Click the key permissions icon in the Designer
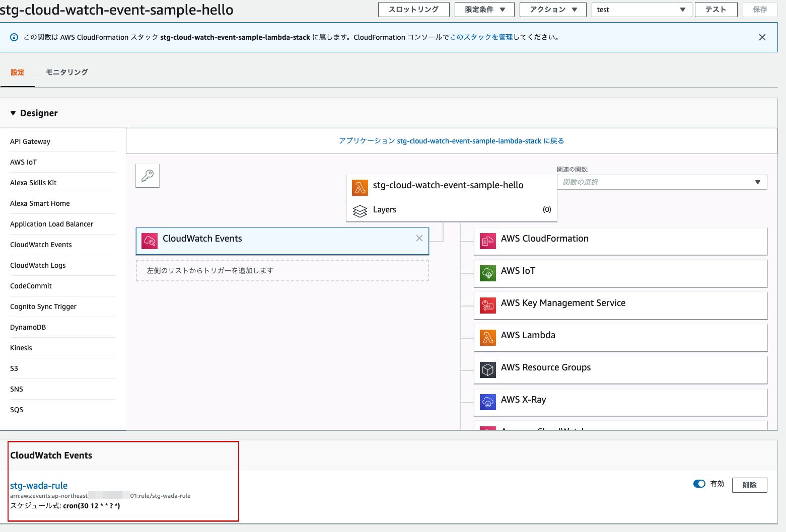Viewport: 786px width, 532px height. pos(147,176)
